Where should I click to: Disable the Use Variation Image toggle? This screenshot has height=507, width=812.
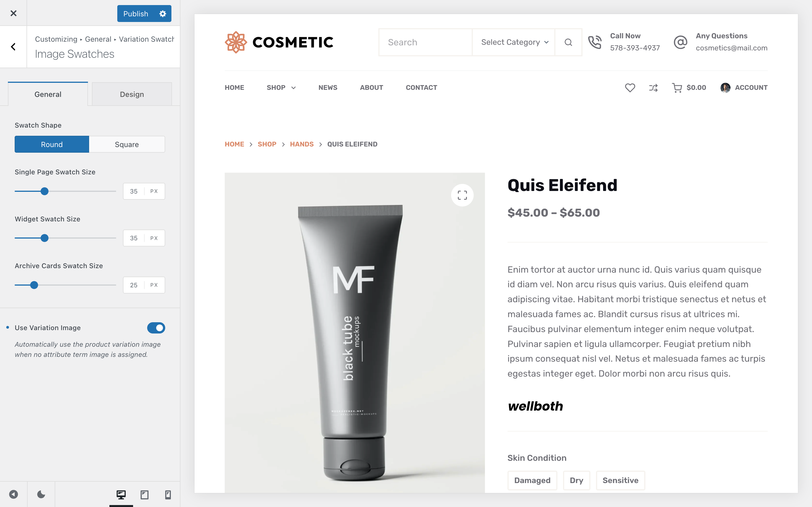pos(156,328)
